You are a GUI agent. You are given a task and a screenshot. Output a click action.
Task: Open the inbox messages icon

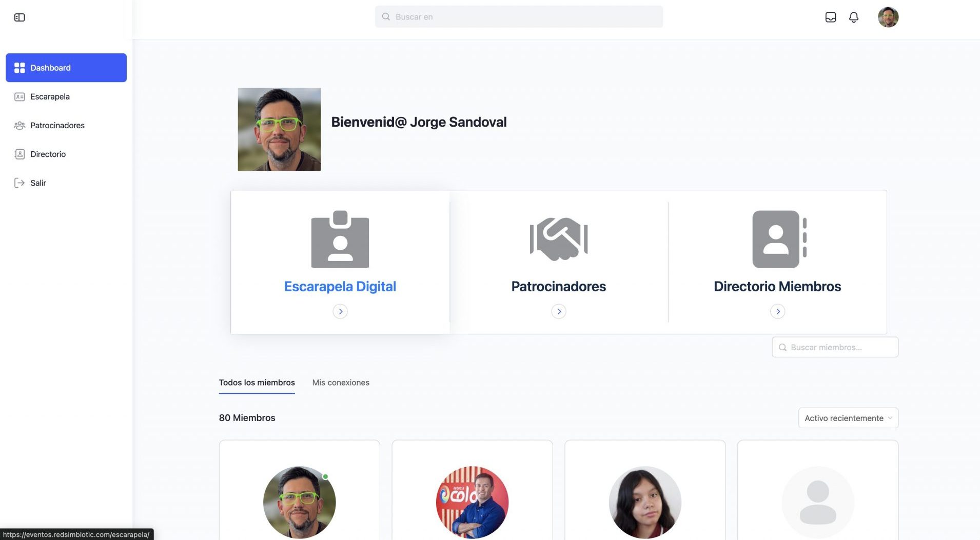pyautogui.click(x=830, y=17)
